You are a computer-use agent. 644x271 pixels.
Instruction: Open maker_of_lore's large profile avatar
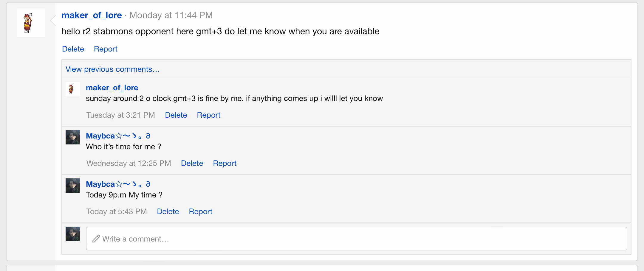click(31, 23)
